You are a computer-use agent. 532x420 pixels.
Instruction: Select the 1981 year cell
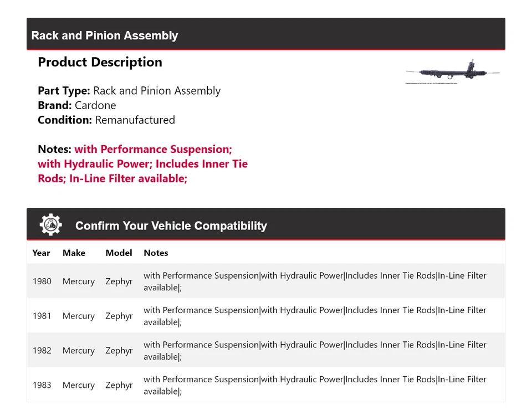(x=42, y=316)
